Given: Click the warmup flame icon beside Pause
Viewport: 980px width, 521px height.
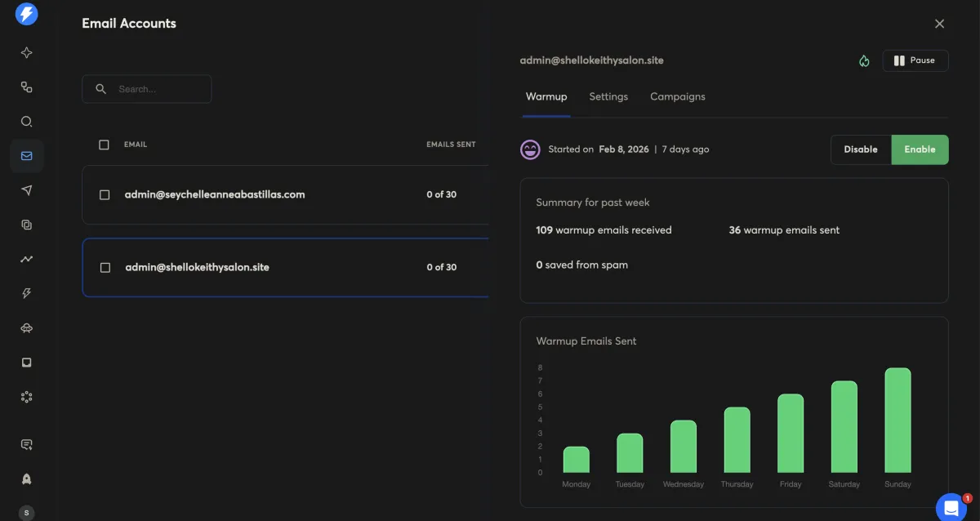Looking at the screenshot, I should point(864,61).
